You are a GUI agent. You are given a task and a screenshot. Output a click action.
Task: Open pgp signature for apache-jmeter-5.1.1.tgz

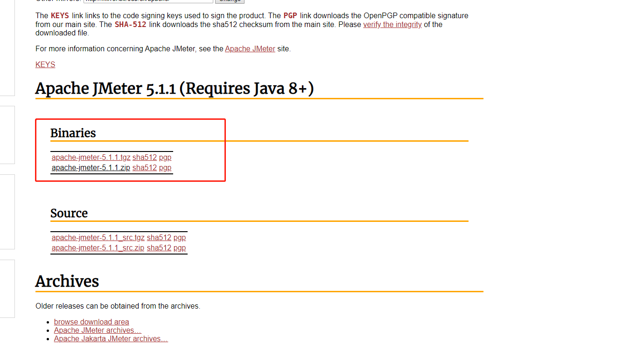coord(165,157)
